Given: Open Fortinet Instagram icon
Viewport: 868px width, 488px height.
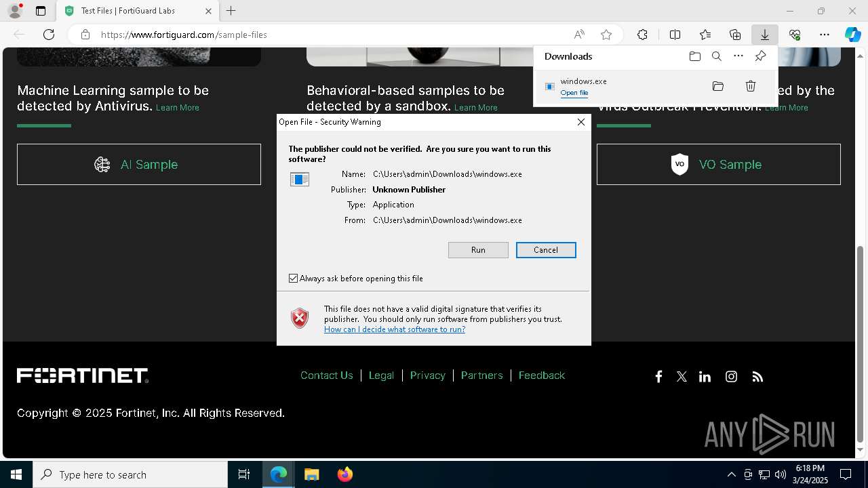Looking at the screenshot, I should (x=731, y=377).
